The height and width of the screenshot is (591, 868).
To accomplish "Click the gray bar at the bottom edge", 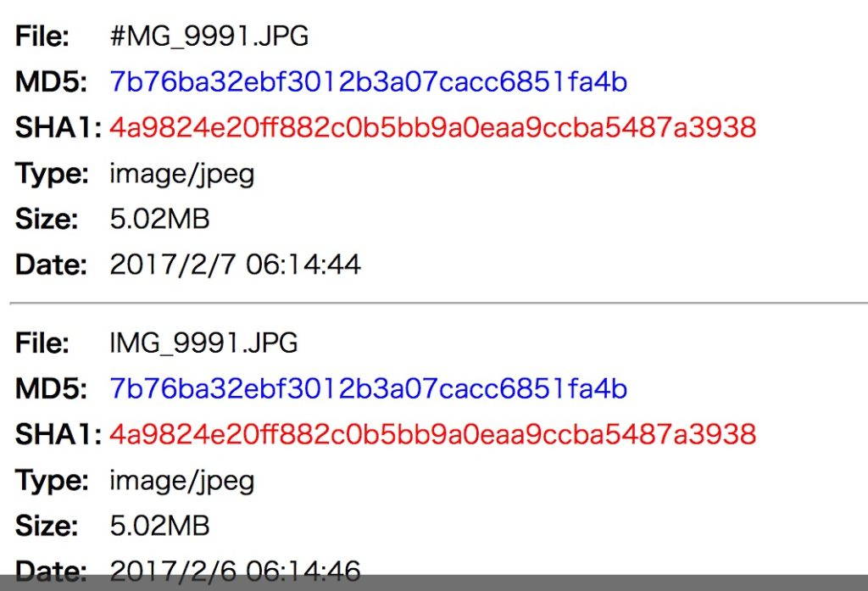I will 434,583.
